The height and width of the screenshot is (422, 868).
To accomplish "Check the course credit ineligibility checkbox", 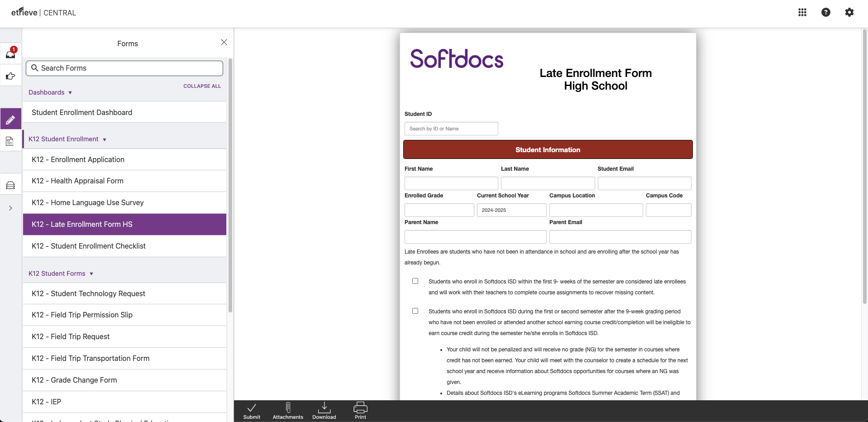I will click(415, 311).
